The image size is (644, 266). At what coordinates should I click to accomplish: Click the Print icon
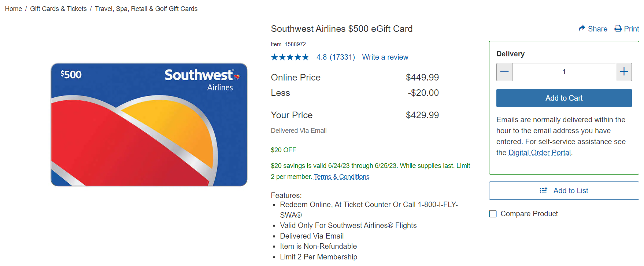click(x=618, y=29)
